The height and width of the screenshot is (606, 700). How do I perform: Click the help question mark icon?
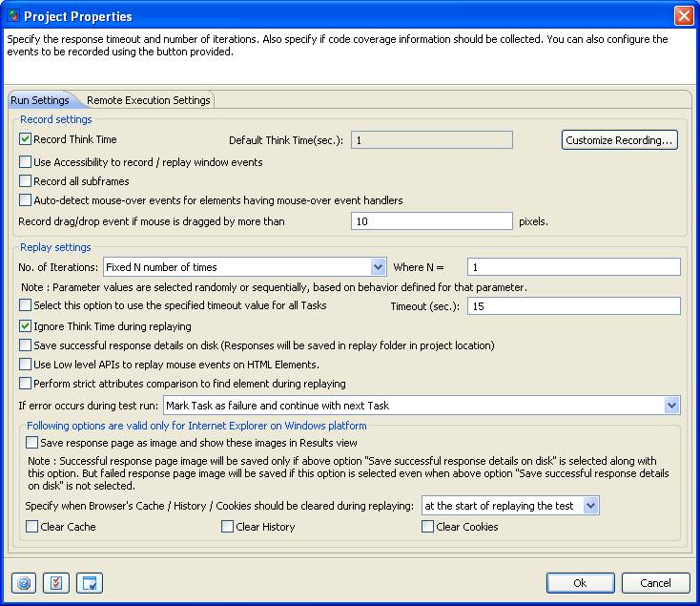24,583
